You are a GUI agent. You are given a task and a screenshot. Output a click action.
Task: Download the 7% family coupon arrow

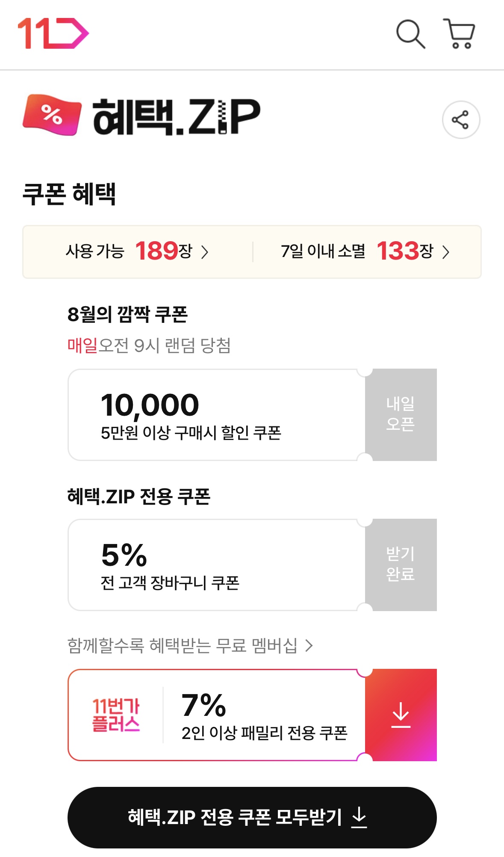(x=401, y=715)
